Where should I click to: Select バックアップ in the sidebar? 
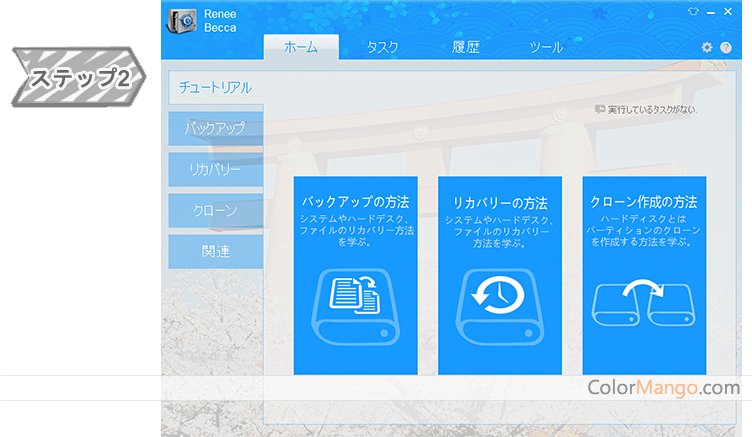tap(216, 129)
